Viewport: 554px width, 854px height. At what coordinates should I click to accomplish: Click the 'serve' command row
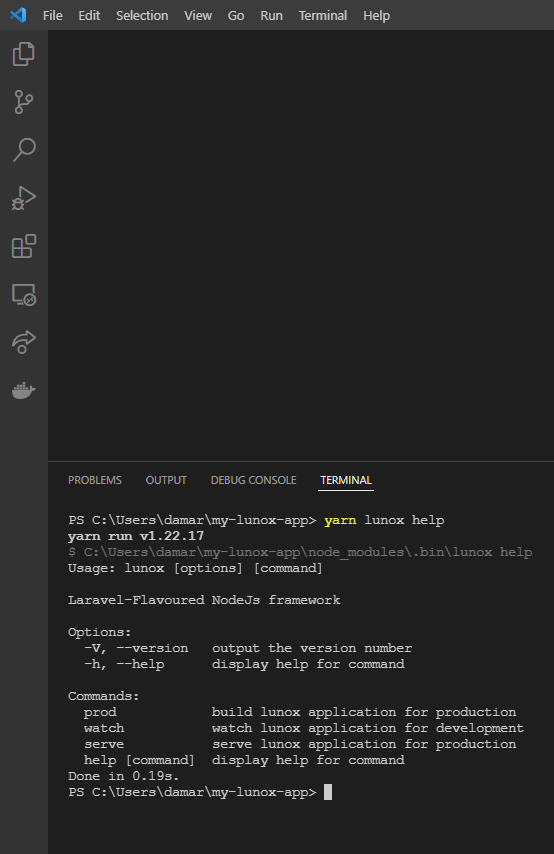coord(300,744)
